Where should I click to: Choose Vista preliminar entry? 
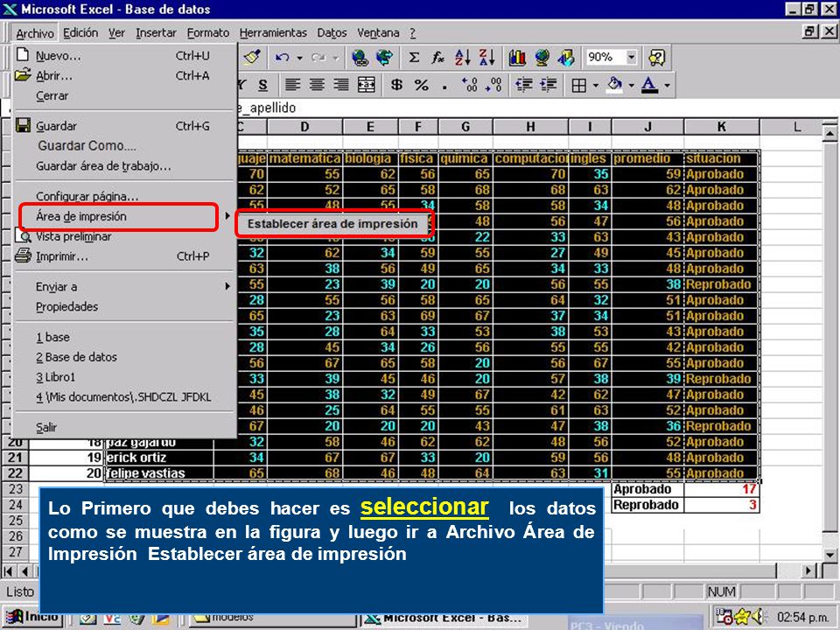(x=124, y=236)
